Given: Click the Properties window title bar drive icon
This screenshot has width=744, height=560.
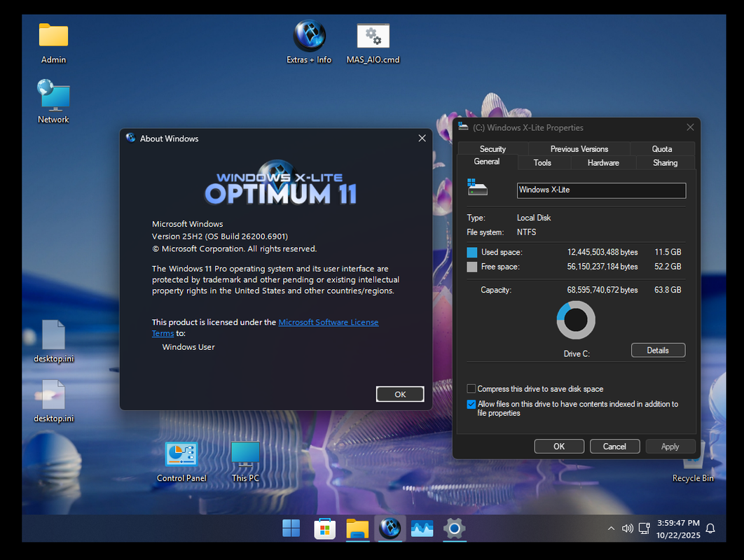Looking at the screenshot, I should tap(463, 127).
